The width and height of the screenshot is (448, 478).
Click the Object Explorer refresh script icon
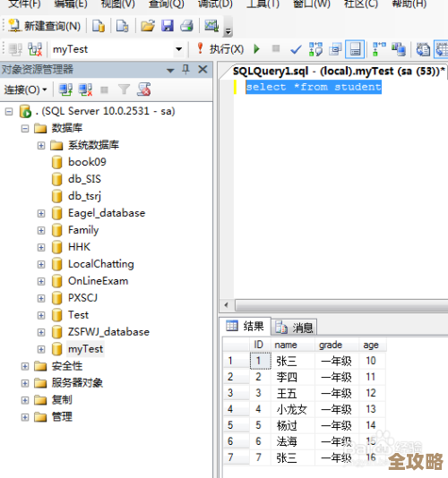click(x=144, y=90)
